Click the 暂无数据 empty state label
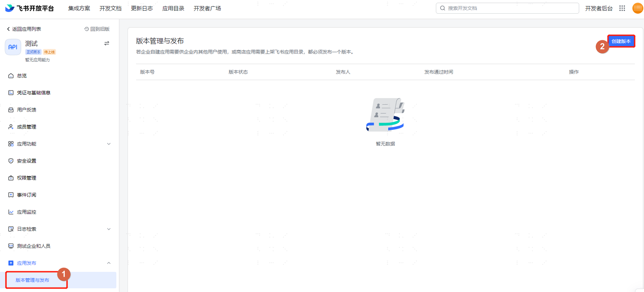 point(385,144)
